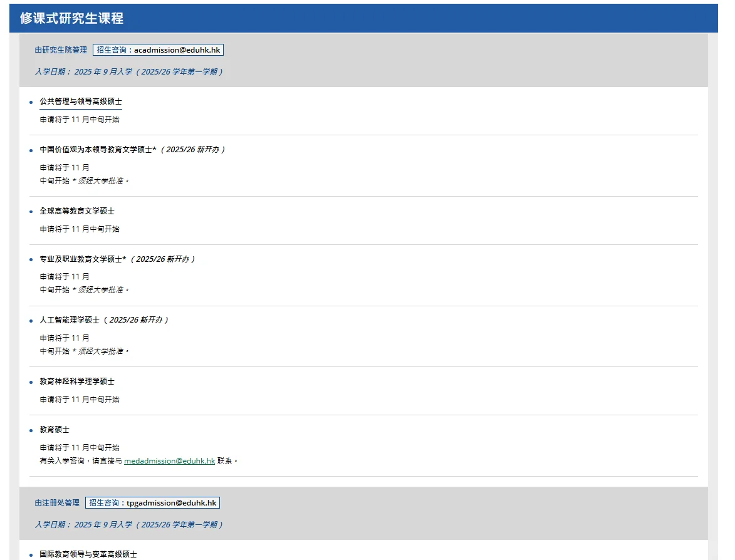Click the tpgadmission@eduhk.hk enquiry box

click(152, 503)
